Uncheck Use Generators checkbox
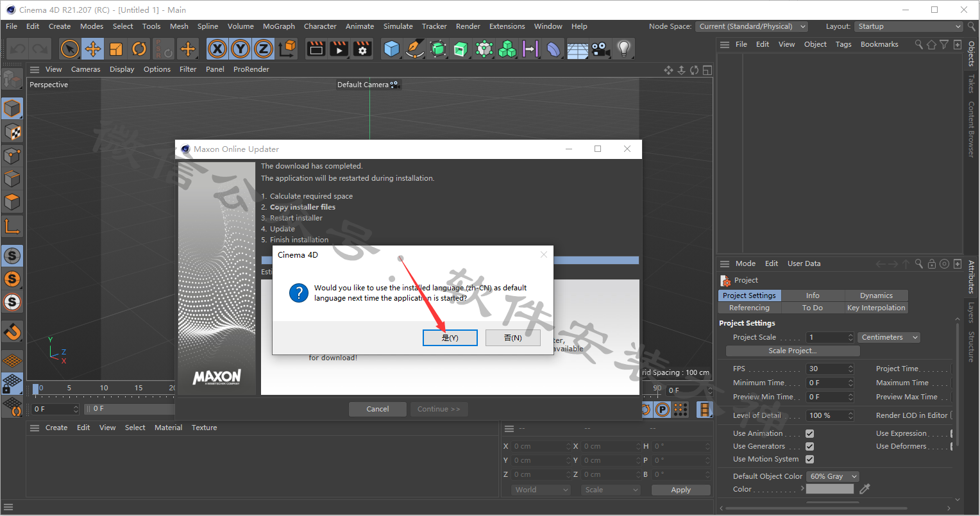 (809, 446)
